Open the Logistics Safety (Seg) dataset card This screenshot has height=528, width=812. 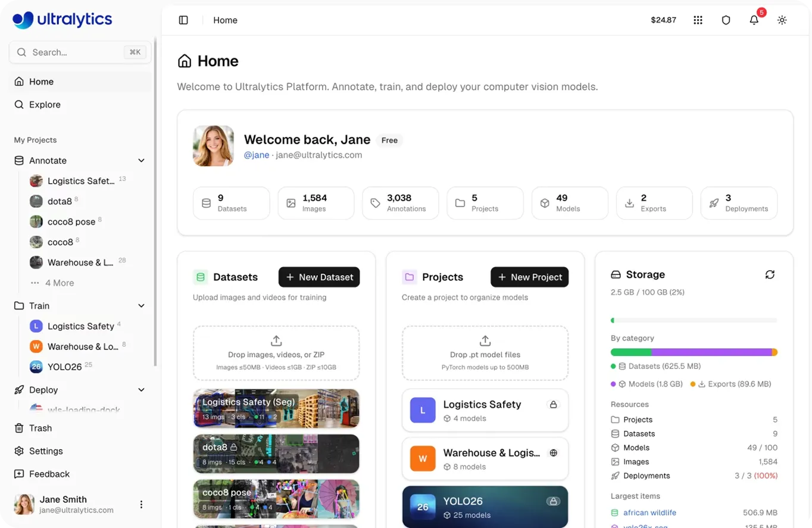[276, 408]
